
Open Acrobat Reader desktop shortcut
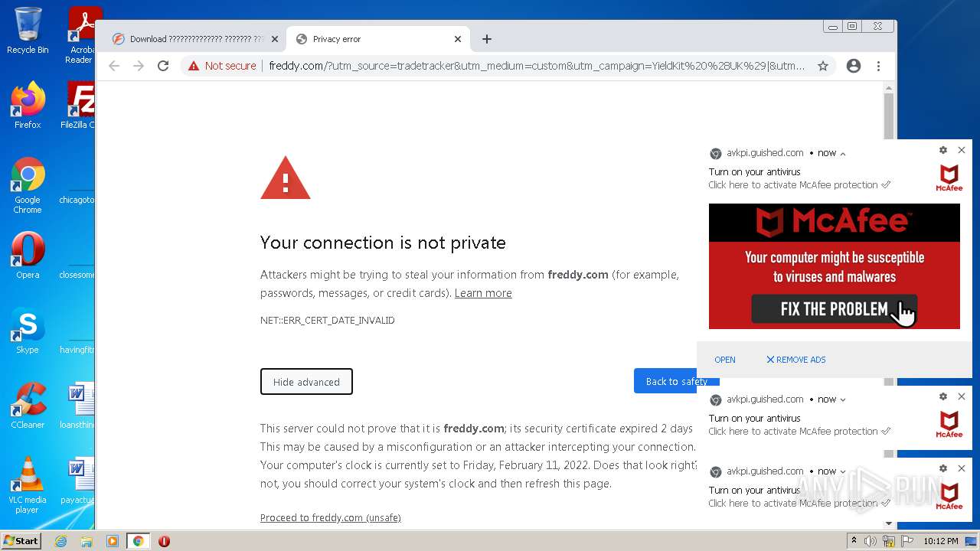[83, 34]
